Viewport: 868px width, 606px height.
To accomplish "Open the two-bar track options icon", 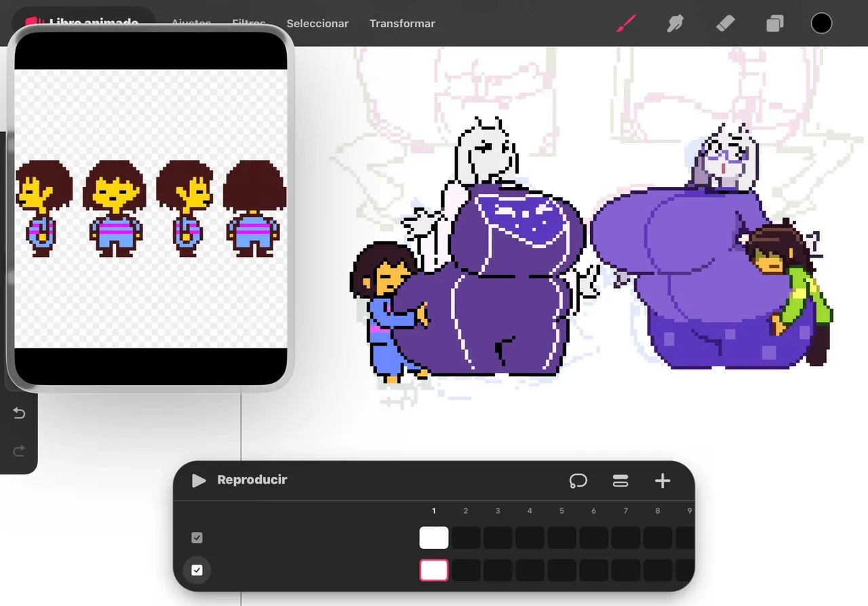I will pos(620,481).
